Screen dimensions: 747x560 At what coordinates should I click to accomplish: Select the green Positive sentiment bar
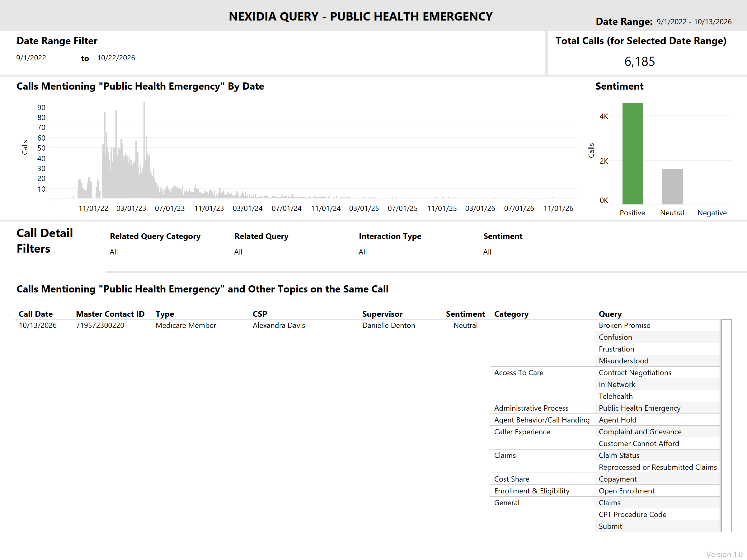click(632, 153)
